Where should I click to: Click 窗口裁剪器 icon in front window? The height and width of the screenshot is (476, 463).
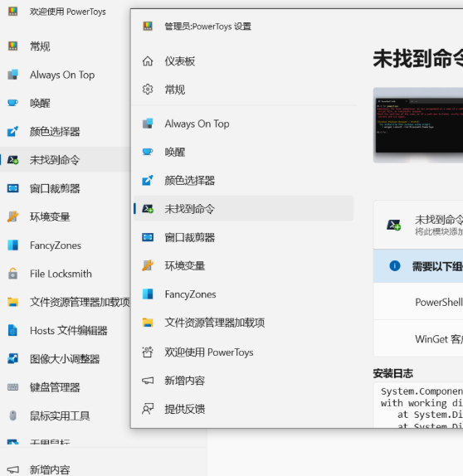(148, 237)
